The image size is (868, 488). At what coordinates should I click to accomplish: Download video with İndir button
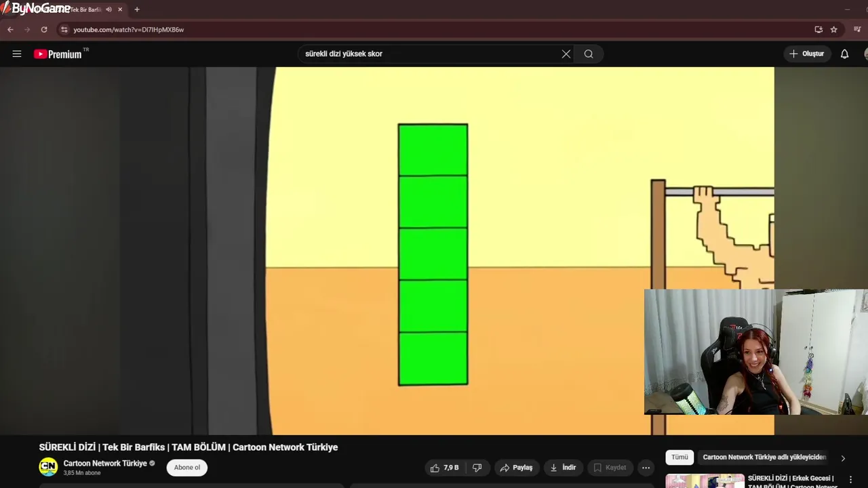563,468
